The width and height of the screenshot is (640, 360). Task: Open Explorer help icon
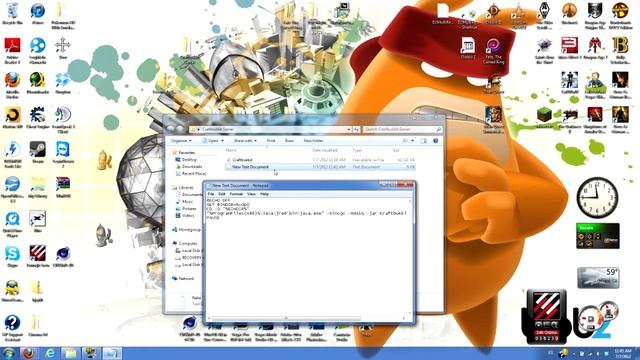[436, 141]
